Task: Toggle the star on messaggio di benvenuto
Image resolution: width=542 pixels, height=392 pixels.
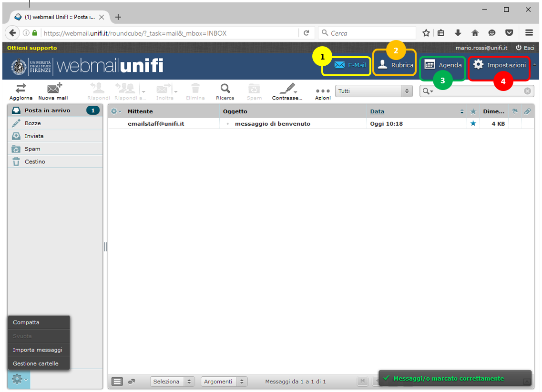Action: [x=473, y=123]
